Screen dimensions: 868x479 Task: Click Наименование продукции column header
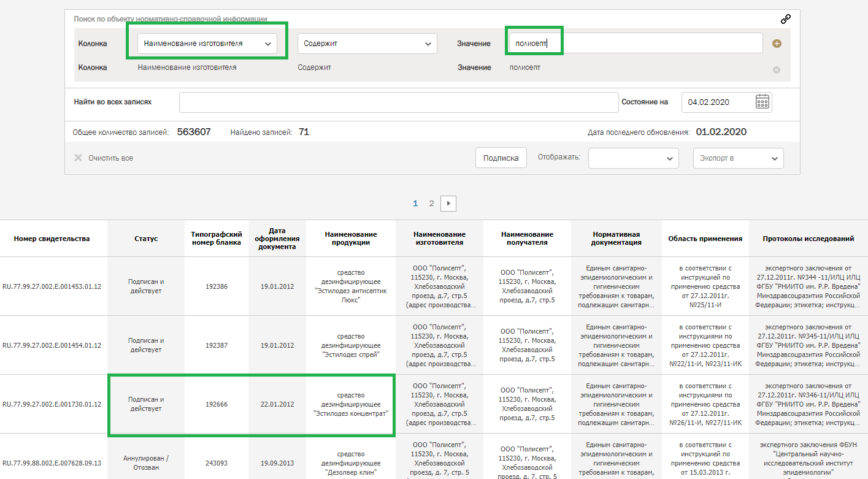[351, 239]
